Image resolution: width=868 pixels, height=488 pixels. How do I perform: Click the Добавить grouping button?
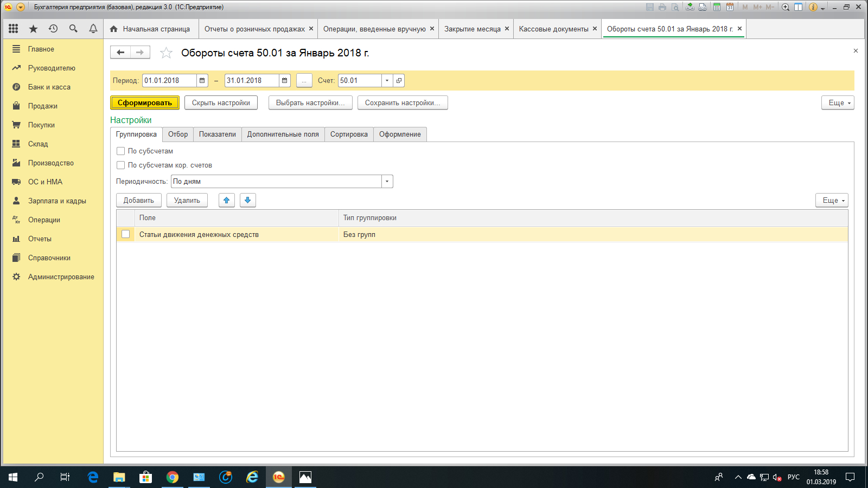139,201
